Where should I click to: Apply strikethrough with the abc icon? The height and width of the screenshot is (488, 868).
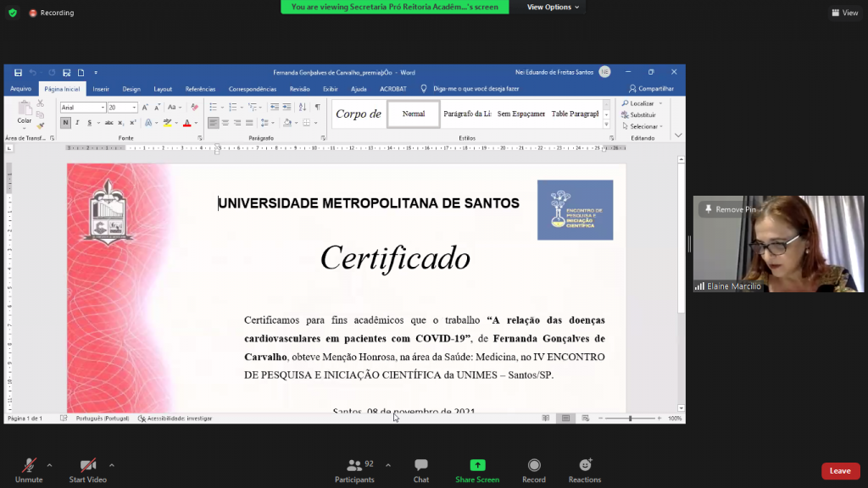(x=109, y=123)
